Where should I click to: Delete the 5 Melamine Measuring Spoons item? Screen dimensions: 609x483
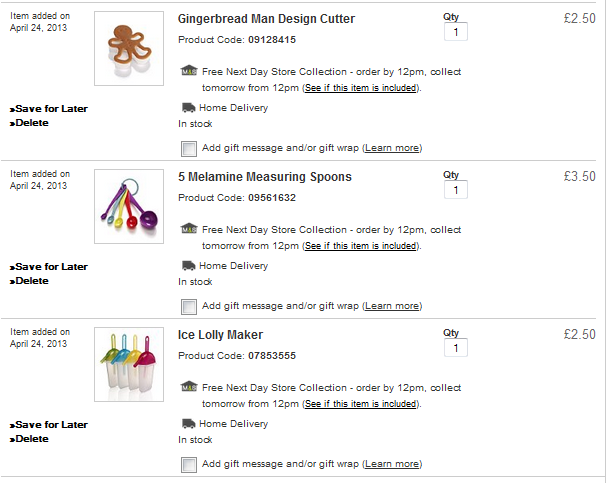(33, 281)
